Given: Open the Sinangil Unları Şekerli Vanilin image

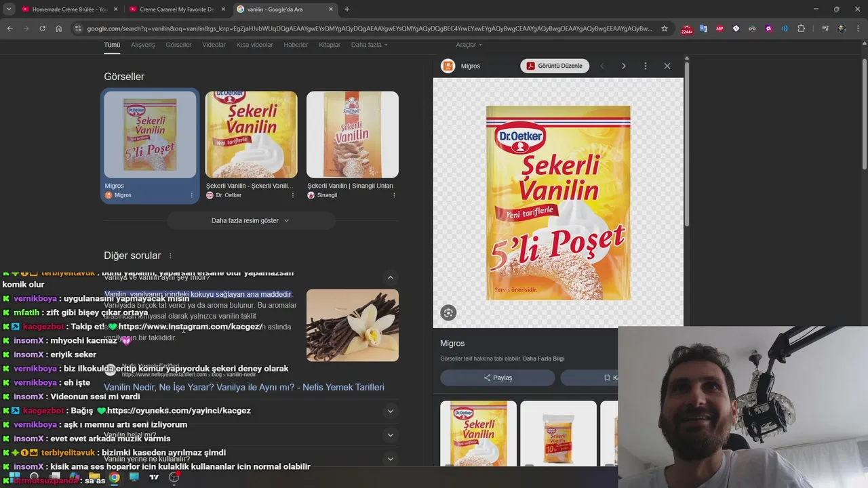Looking at the screenshot, I should click(x=353, y=134).
